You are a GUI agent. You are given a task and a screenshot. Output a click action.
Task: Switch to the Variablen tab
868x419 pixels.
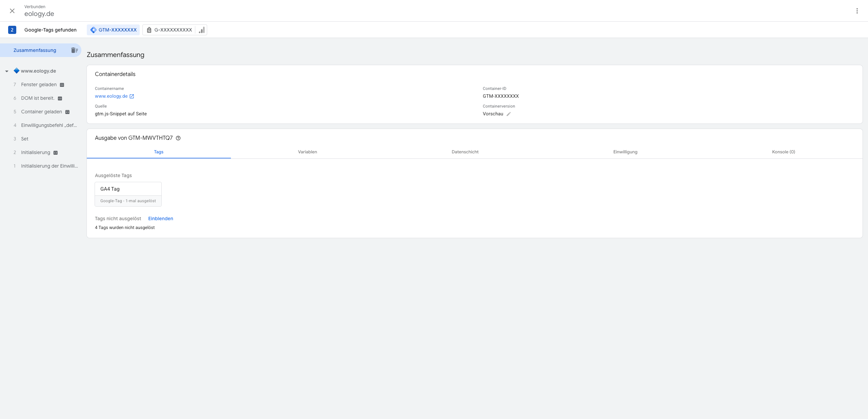point(307,152)
